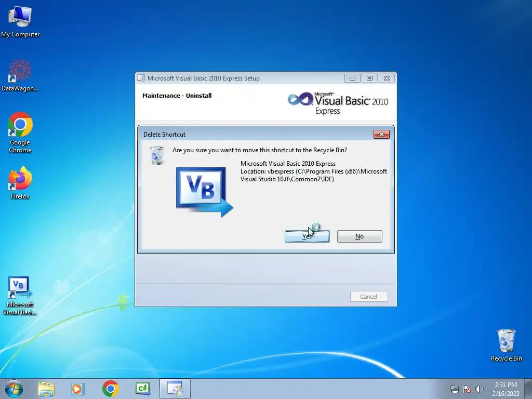The height and width of the screenshot is (399, 532).
Task: Select the Recycle Bin desktop icon
Action: point(506,345)
